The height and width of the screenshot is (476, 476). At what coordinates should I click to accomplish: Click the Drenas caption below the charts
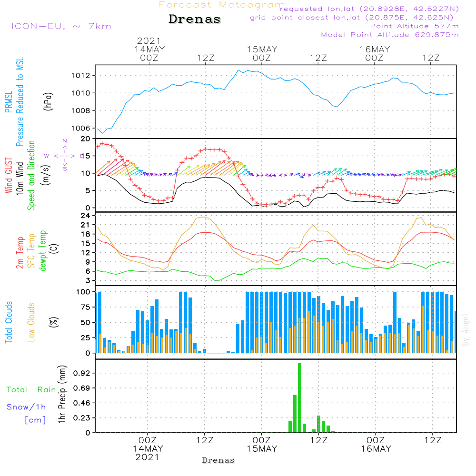218,460
